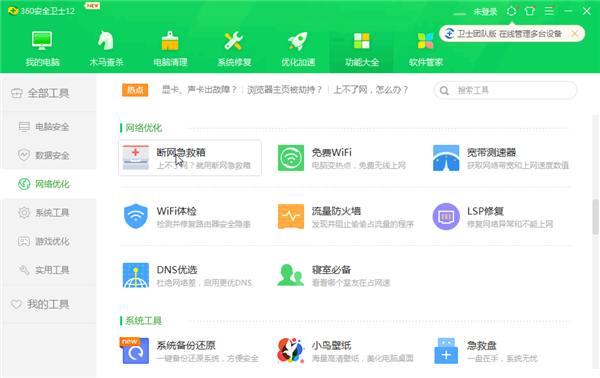Launch DNS优选 globe icon
Viewport: 600px width, 378px height.
[x=136, y=275]
